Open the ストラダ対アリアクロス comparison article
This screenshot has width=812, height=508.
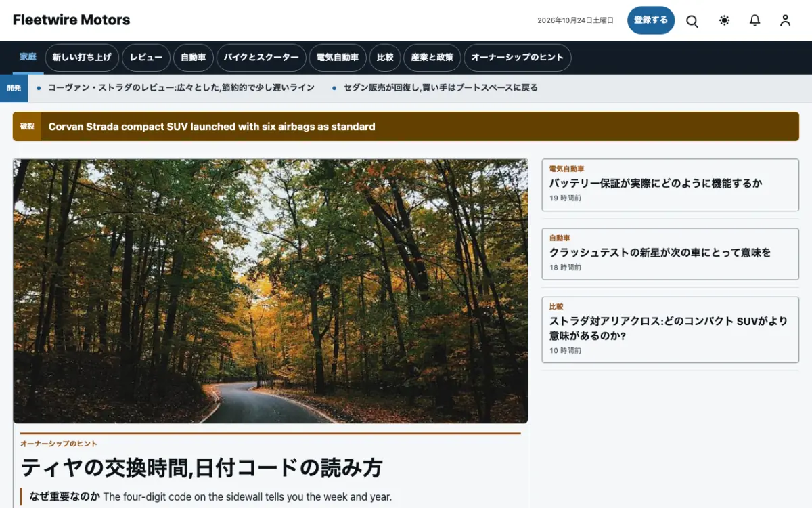click(x=671, y=330)
